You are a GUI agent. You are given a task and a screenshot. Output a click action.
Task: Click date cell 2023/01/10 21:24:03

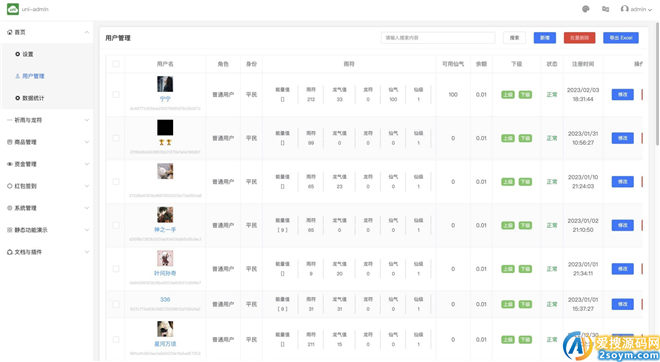(583, 182)
